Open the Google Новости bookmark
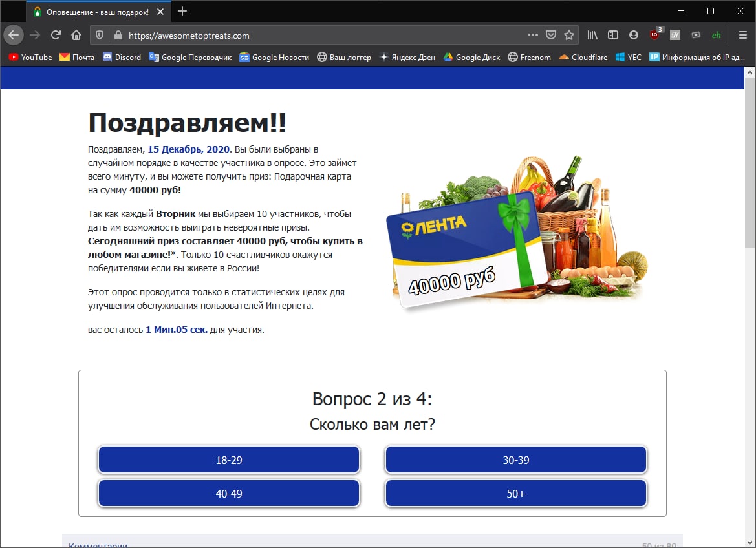Viewport: 756px width, 548px height. pos(274,57)
